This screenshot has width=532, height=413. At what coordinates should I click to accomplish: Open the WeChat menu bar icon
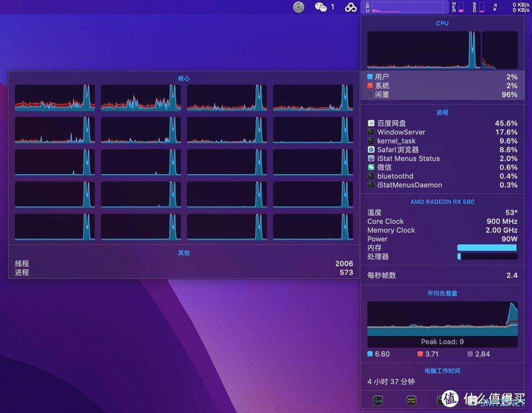coord(321,7)
